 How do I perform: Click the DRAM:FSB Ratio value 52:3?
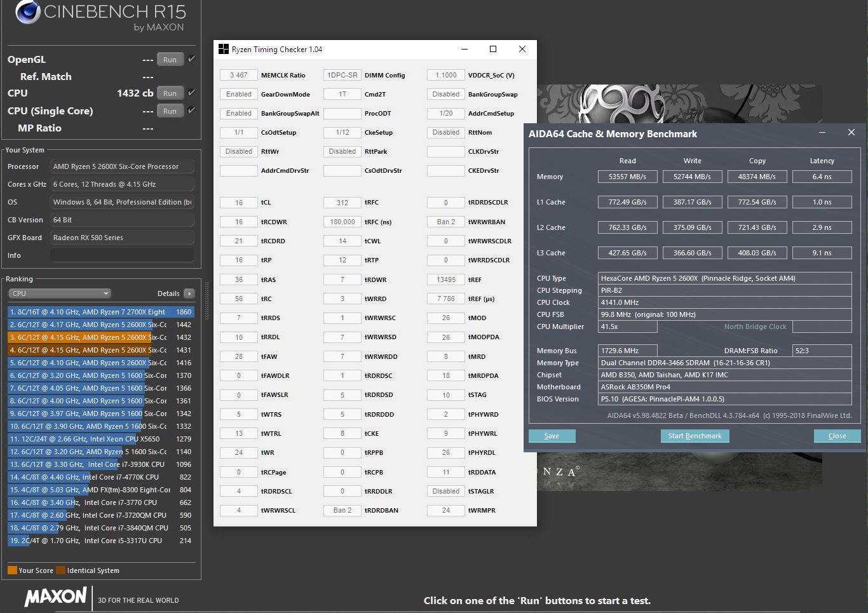click(822, 351)
